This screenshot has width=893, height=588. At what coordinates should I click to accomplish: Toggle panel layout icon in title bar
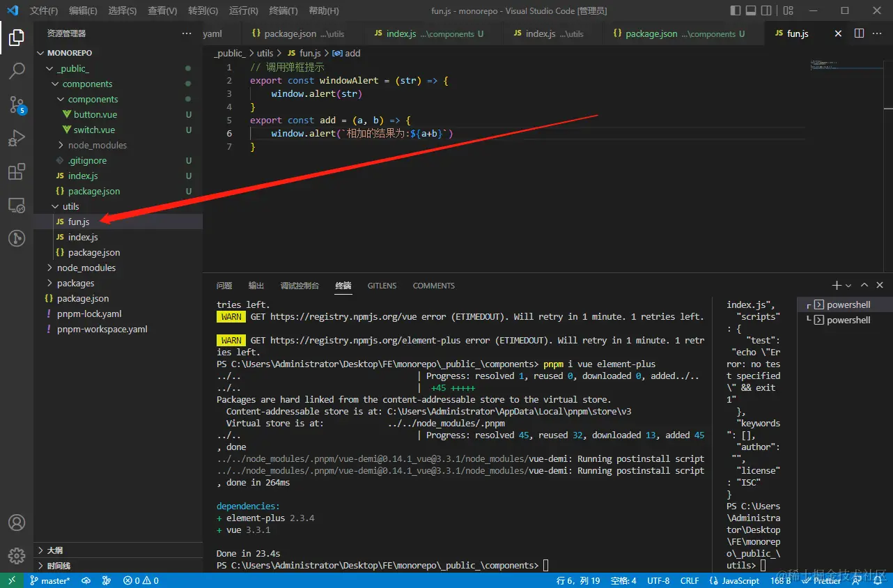point(751,10)
